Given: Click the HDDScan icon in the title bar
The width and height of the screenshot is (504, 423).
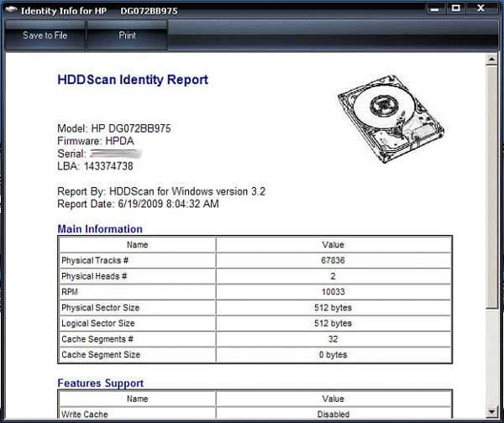Looking at the screenshot, I should click(x=11, y=10).
